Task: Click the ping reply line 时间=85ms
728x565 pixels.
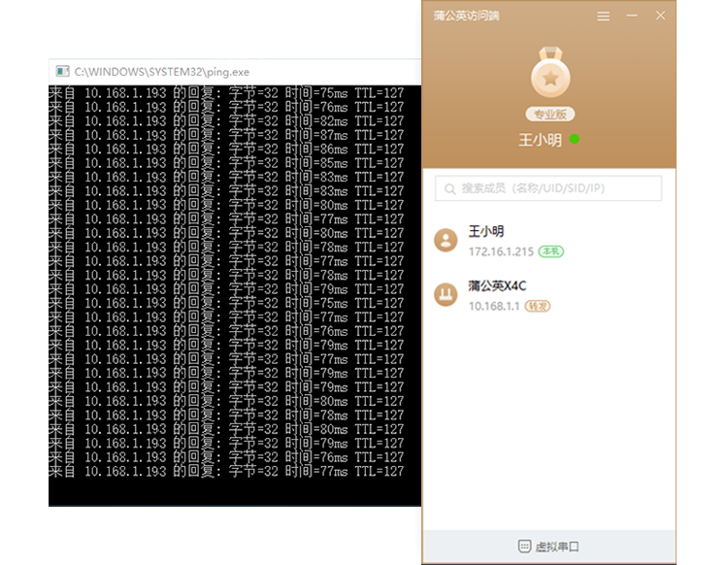Action: [x=226, y=163]
